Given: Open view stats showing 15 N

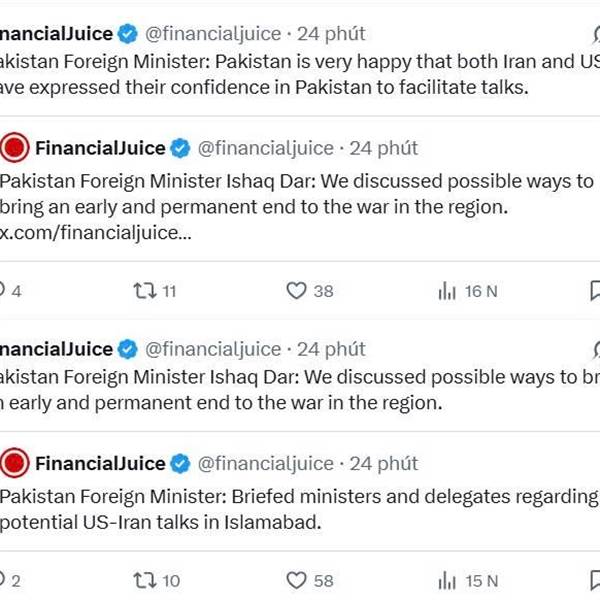Looking at the screenshot, I should pos(446,580).
